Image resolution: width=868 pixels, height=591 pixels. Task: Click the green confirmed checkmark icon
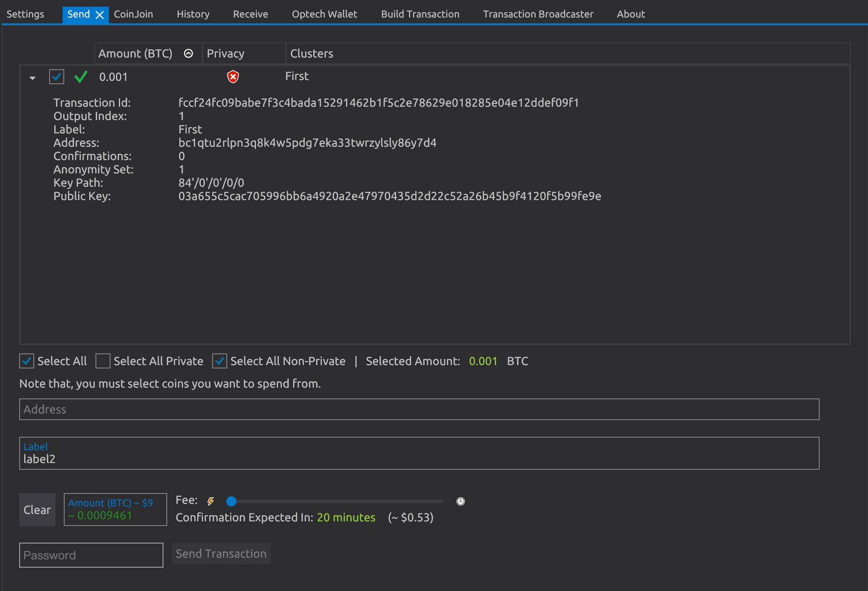click(x=80, y=77)
